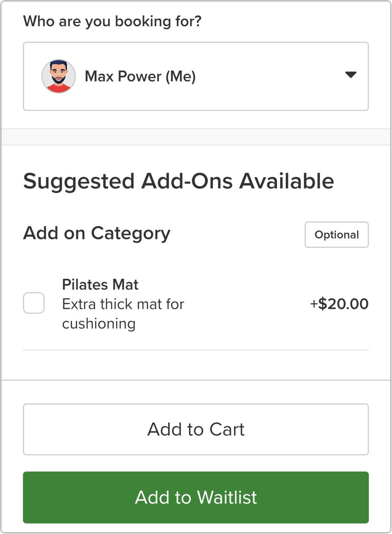This screenshot has width=392, height=534.
Task: Click the '(Me)' text beside Max Power
Action: click(181, 76)
